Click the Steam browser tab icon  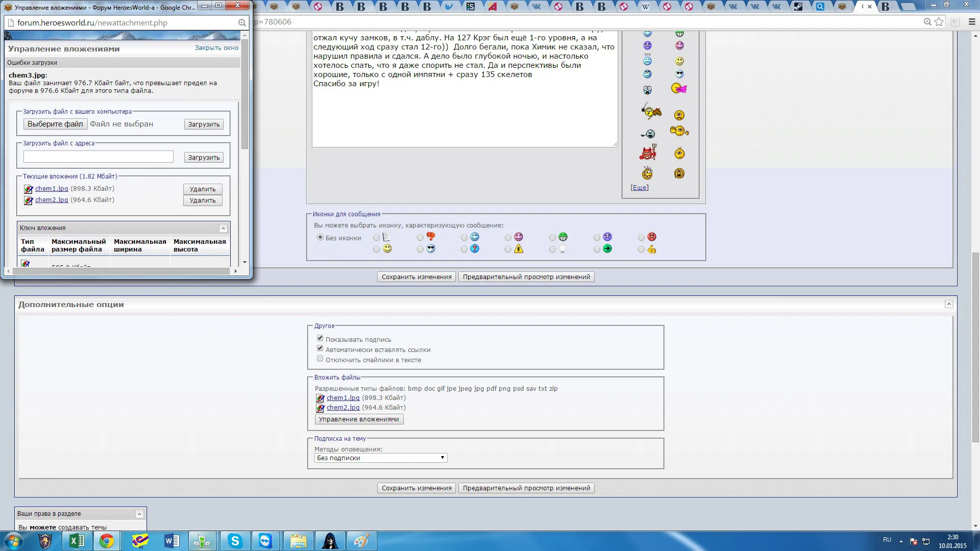pos(798,7)
